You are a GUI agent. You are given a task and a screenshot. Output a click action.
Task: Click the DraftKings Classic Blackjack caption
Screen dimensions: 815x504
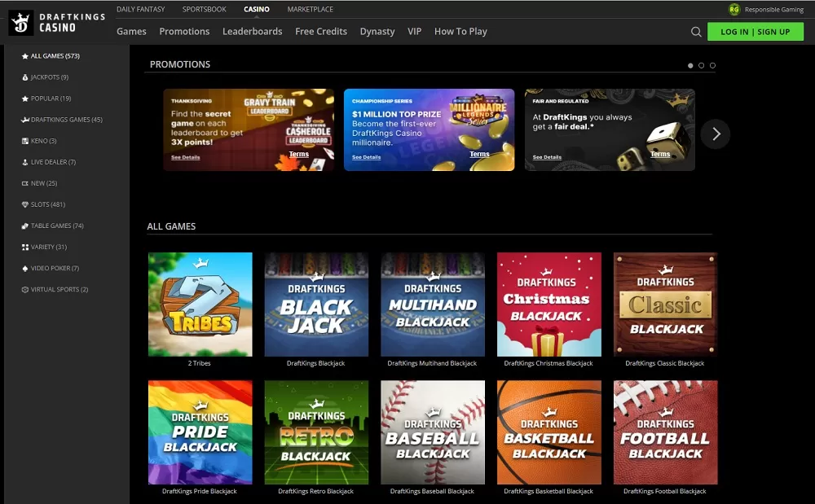pos(665,363)
